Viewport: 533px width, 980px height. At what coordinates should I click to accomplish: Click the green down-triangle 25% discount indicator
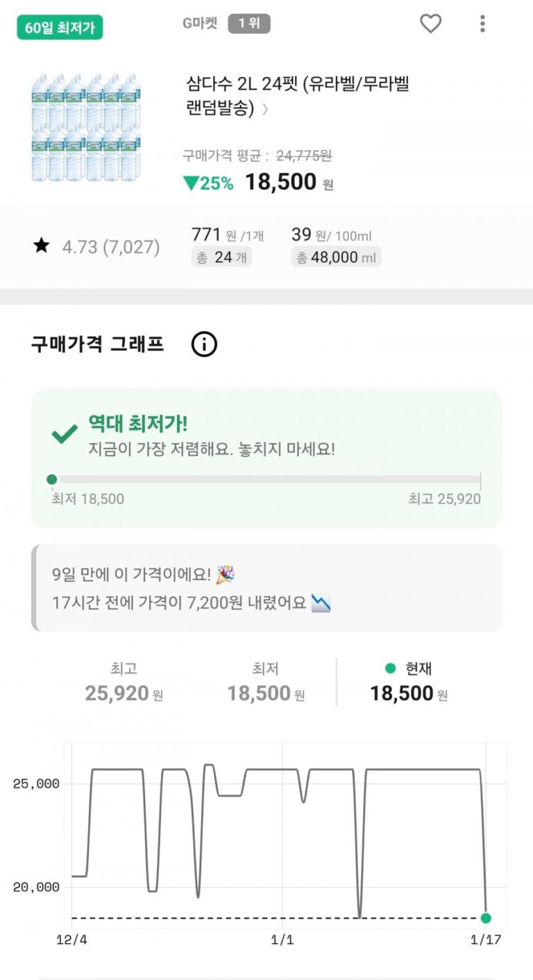208,183
